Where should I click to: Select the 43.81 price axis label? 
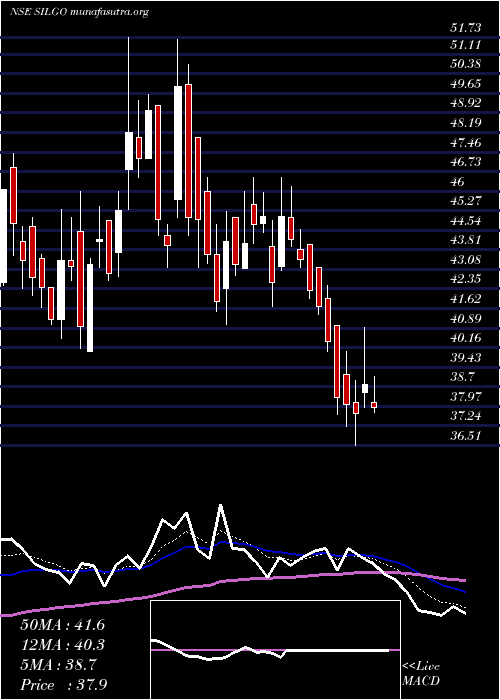click(466, 240)
